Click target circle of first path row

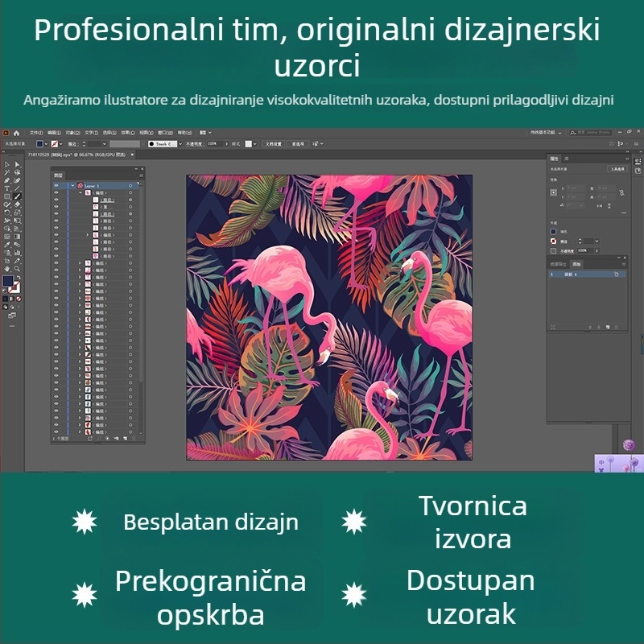pos(130,200)
